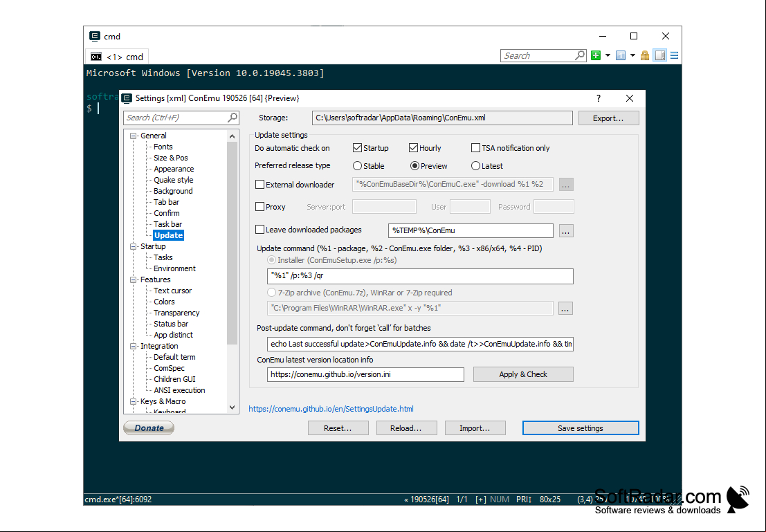766x532 pixels.
Task: Open the Size & Pos settings page
Action: tap(170, 158)
